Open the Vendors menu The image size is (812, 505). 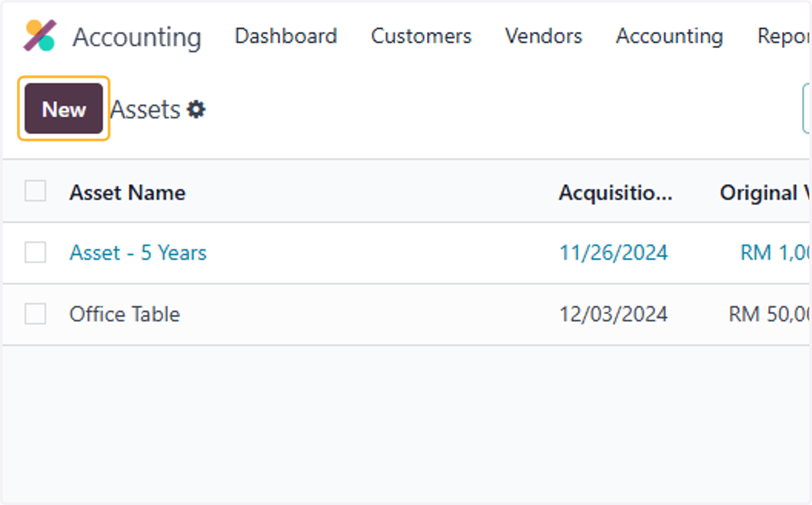543,36
